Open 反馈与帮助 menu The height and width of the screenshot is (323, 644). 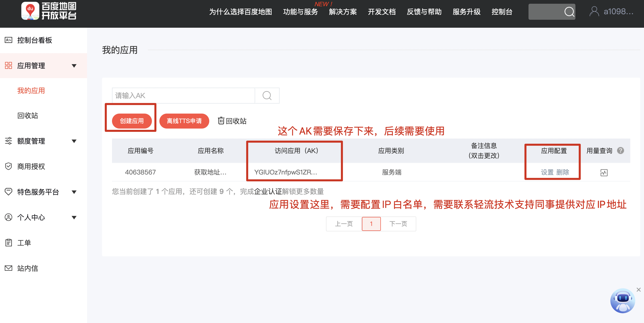pos(424,12)
